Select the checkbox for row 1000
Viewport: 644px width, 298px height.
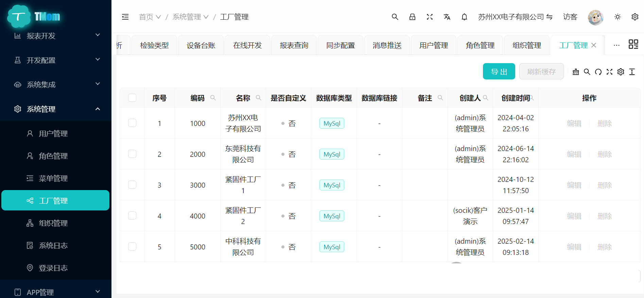click(132, 123)
